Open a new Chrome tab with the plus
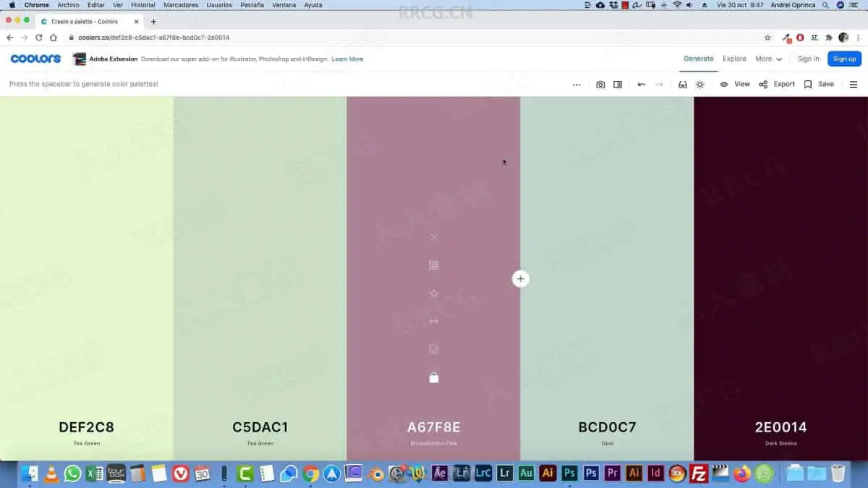868x488 pixels. pyautogui.click(x=153, y=22)
